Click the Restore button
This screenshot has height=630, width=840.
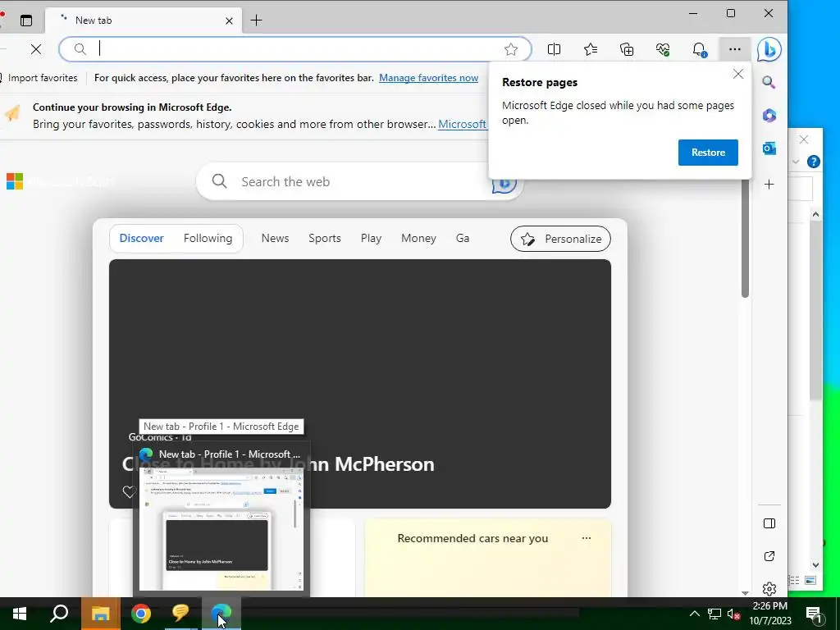coord(708,152)
